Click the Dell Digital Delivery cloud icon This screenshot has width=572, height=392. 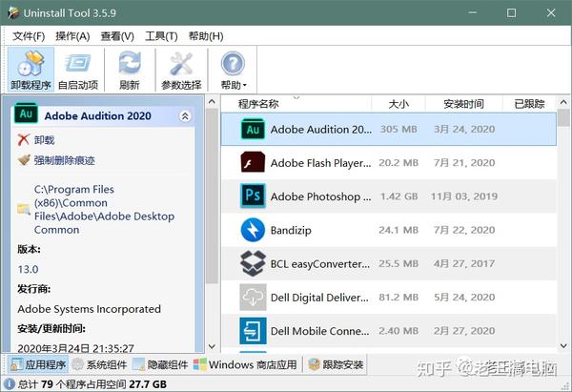tap(253, 298)
